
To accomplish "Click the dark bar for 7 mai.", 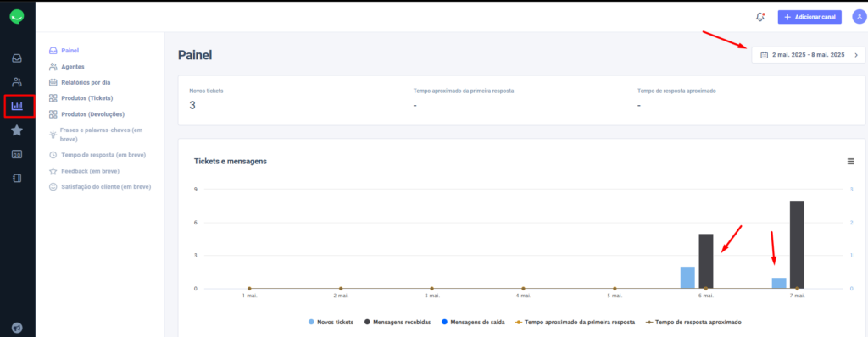I will [x=797, y=245].
